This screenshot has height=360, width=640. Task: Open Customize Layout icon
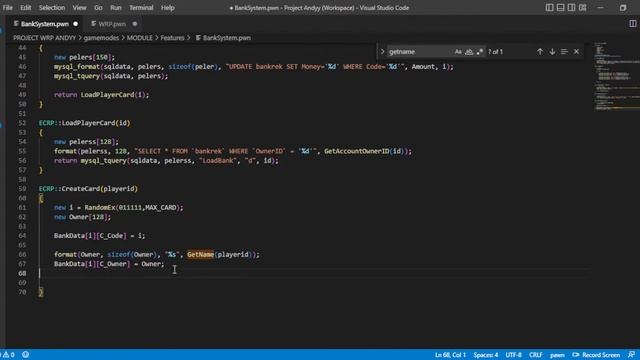click(x=582, y=7)
